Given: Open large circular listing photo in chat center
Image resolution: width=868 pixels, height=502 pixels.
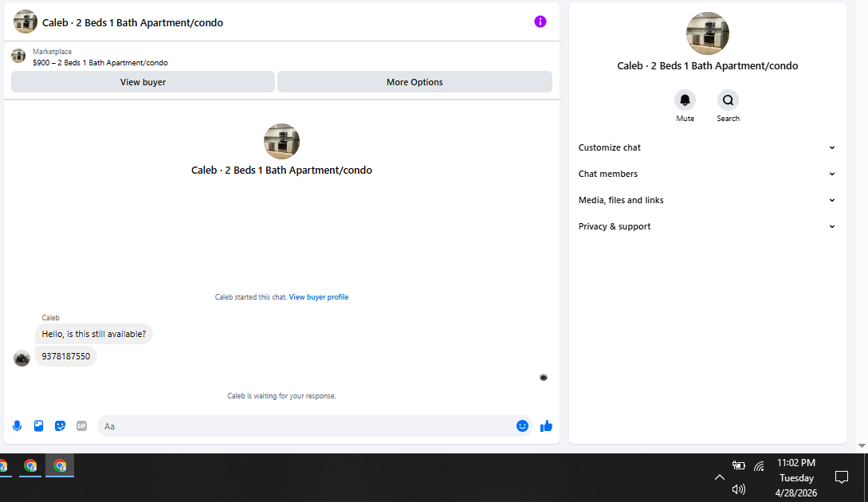Looking at the screenshot, I should (282, 141).
